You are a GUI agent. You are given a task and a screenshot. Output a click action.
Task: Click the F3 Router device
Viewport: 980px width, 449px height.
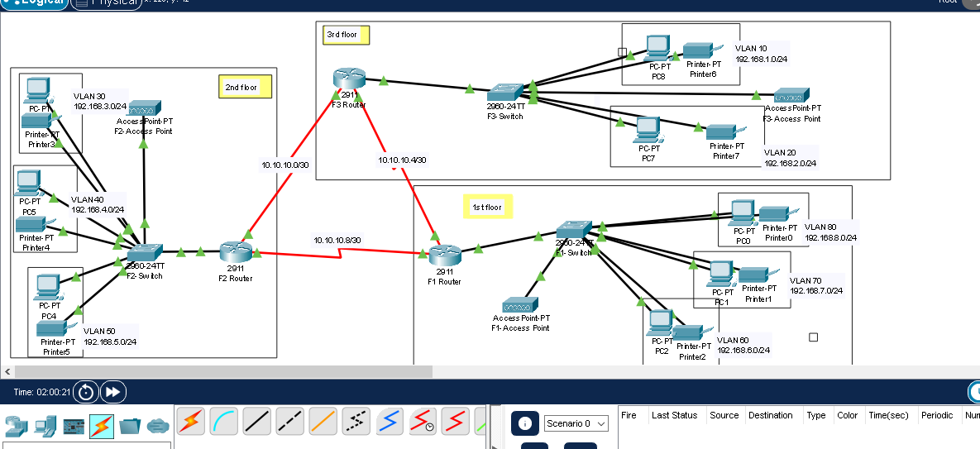[x=349, y=79]
